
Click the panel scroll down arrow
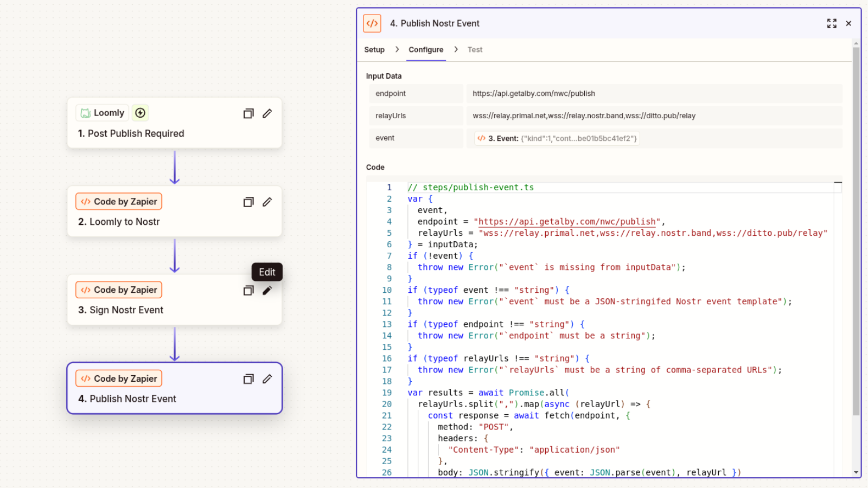tap(856, 472)
